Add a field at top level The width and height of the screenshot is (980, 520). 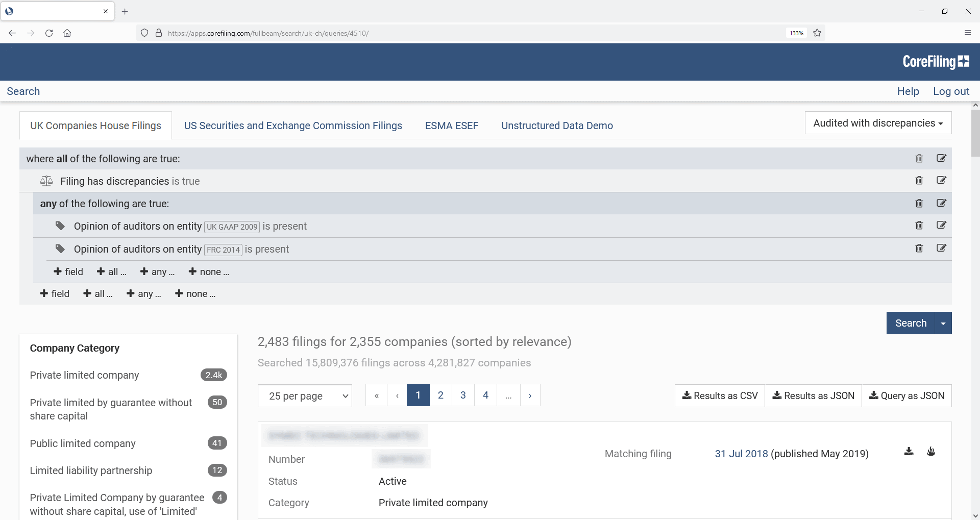[55, 294]
